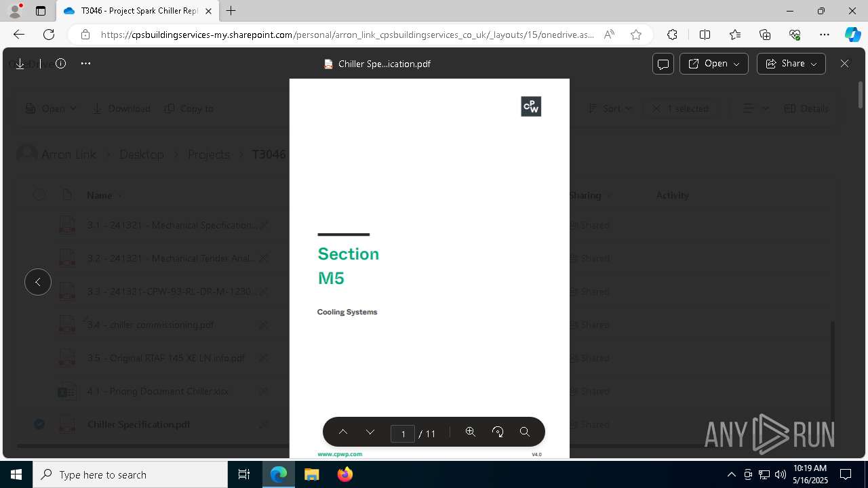Click the CPW logo on the PDF page
868x488 pixels.
tap(531, 106)
